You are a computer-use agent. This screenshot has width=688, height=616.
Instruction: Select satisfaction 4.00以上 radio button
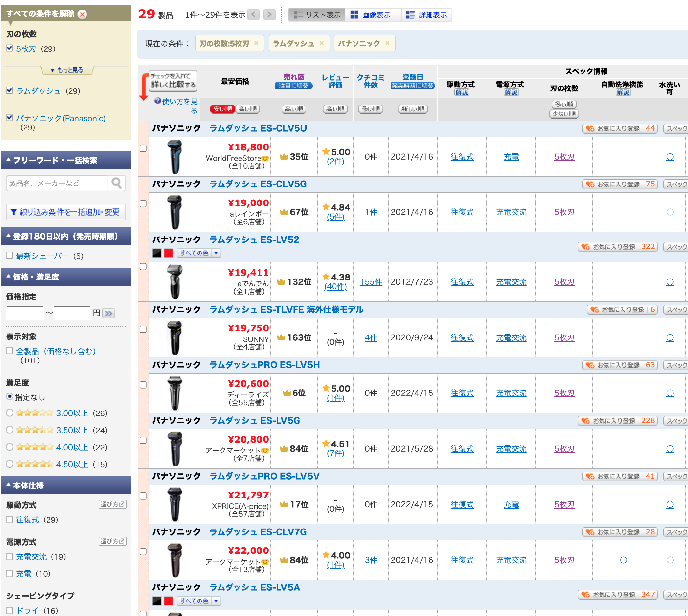(x=10, y=447)
